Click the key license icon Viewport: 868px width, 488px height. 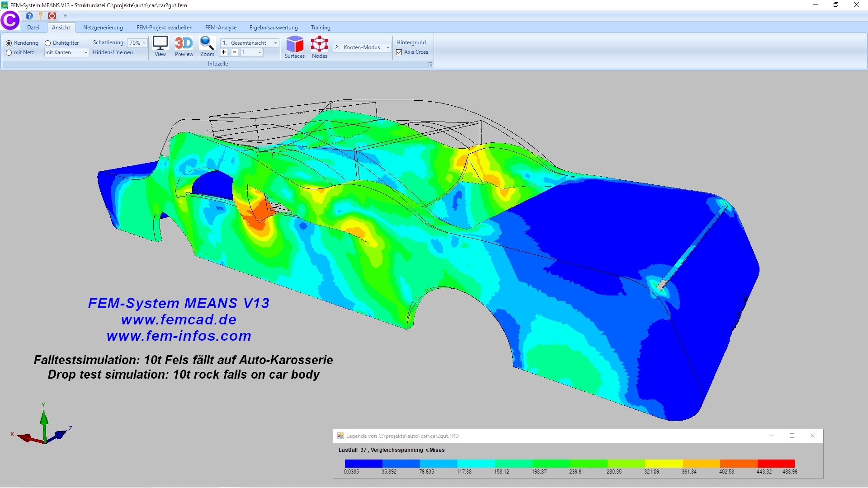click(41, 16)
